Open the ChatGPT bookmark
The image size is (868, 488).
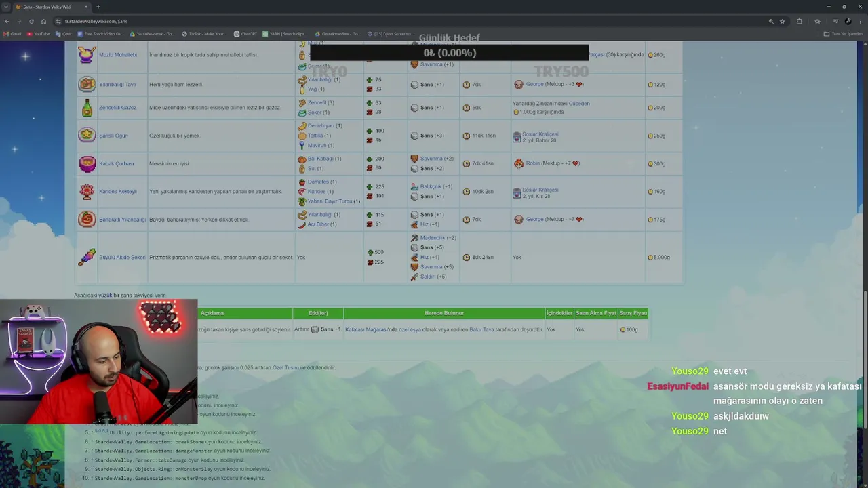(x=245, y=34)
